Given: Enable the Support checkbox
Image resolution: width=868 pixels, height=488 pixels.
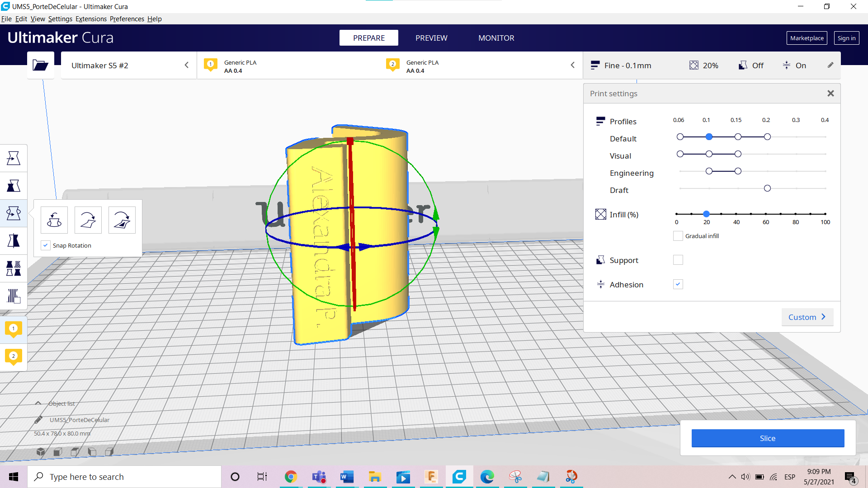Looking at the screenshot, I should [678, 260].
